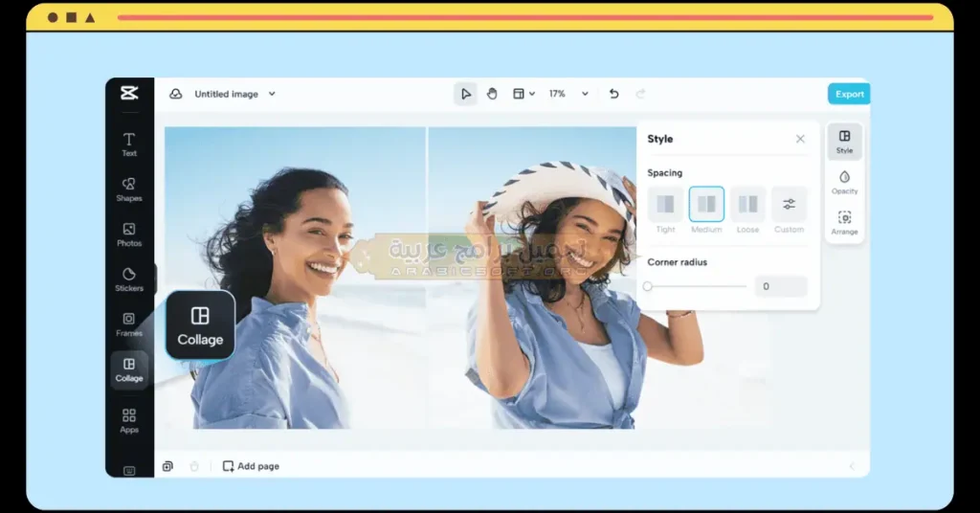Click the Untitled image title text

click(x=226, y=94)
